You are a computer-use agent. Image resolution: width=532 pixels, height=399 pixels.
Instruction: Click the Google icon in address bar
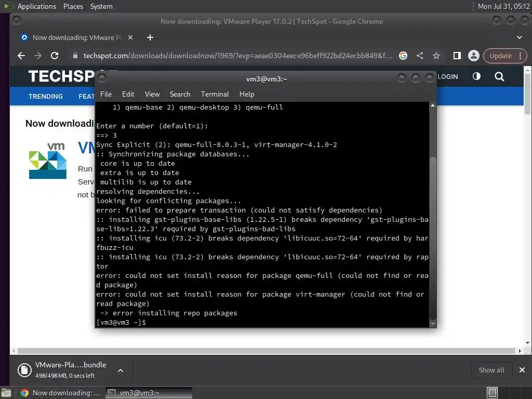[403, 56]
